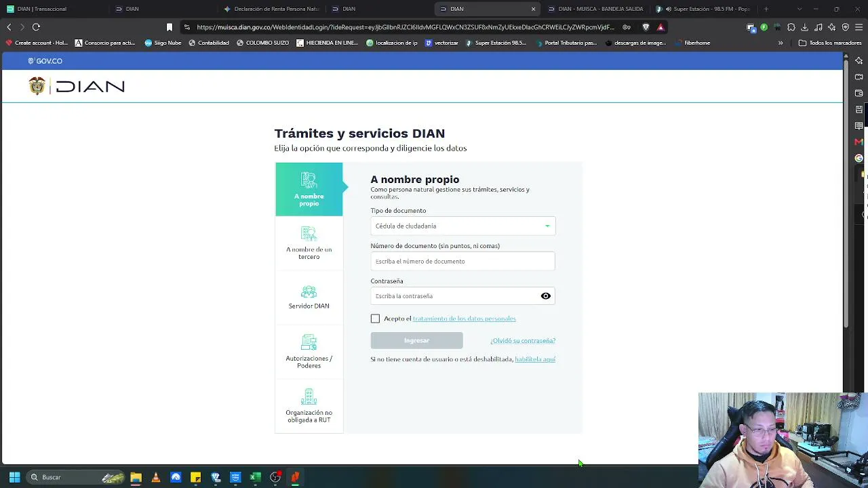Click the GOV.CO logo in blue bar
The image size is (868, 488).
point(45,61)
